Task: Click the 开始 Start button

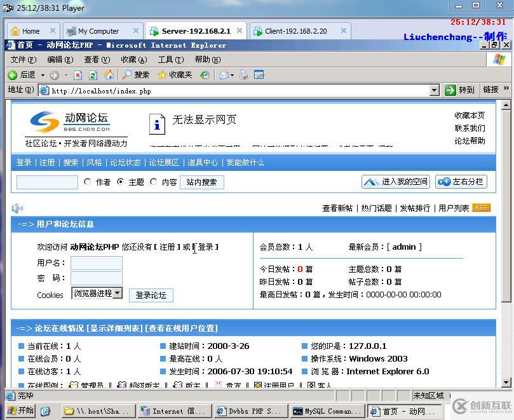Action: click(x=21, y=410)
